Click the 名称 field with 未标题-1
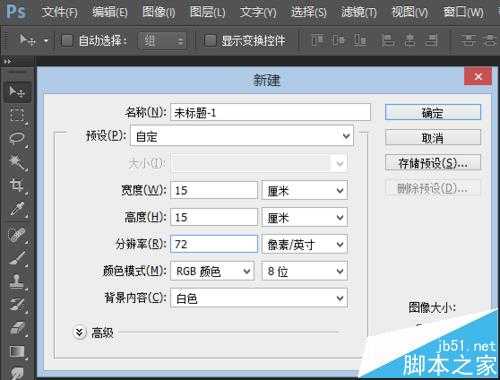Viewport: 500px width, 380px height. click(270, 112)
